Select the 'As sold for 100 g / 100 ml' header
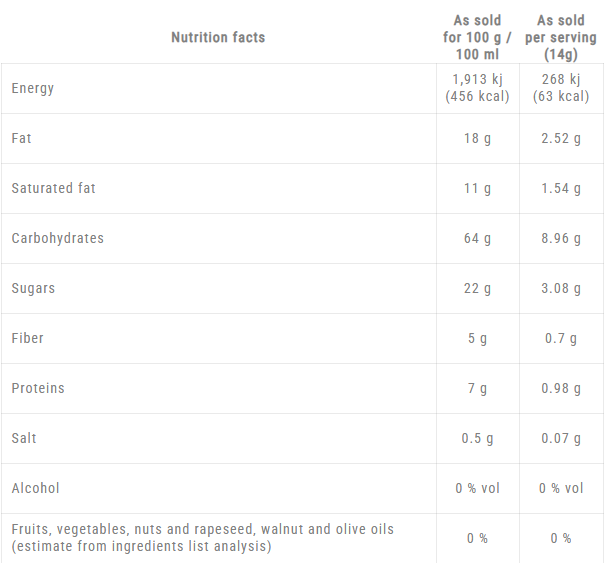The height and width of the screenshot is (563, 607). click(477, 37)
